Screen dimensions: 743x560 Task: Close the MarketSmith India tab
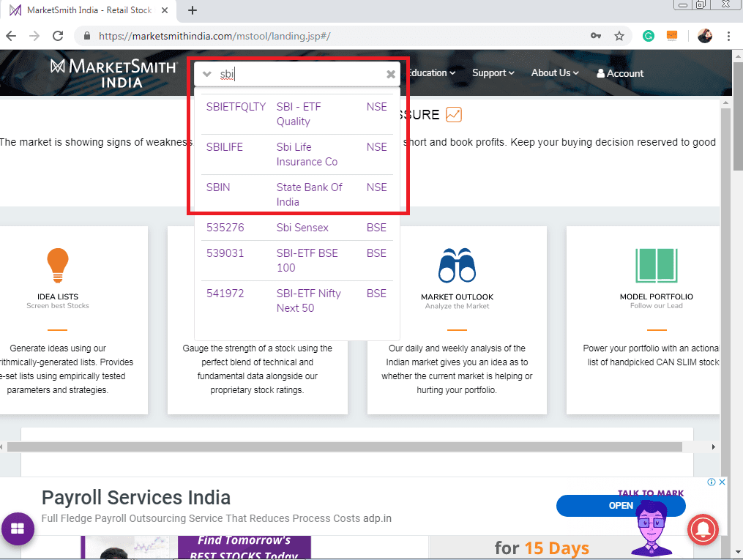[x=165, y=10]
